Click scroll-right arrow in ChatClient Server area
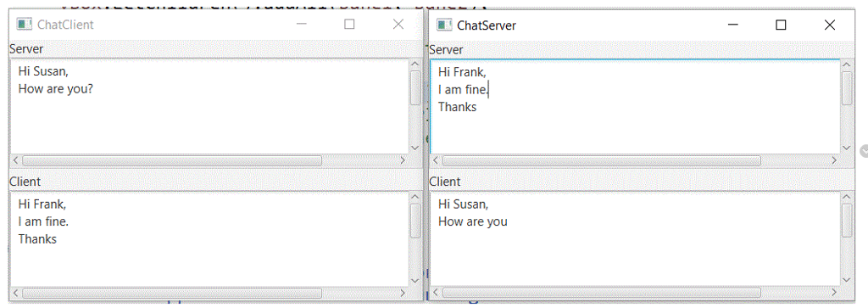 403,160
